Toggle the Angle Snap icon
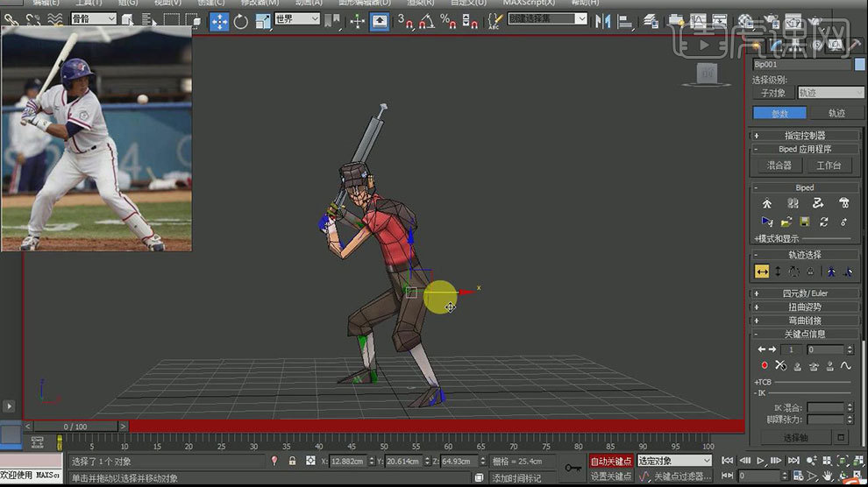 (x=427, y=21)
